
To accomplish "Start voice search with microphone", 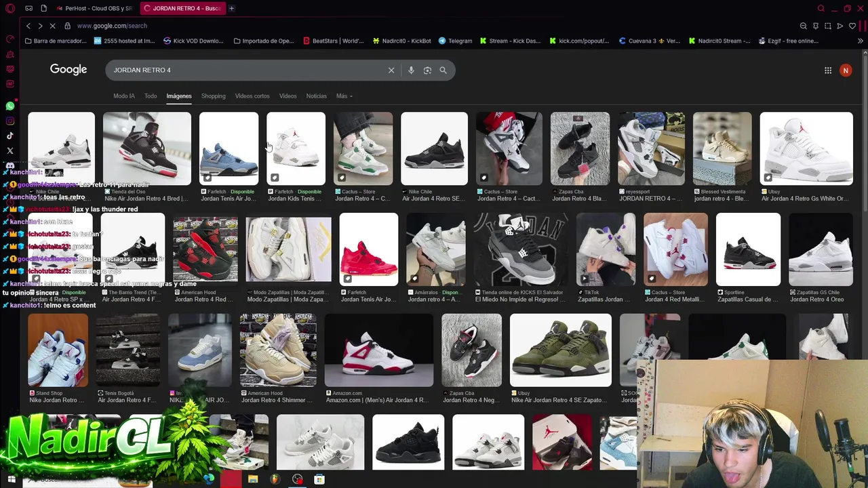I will coord(411,70).
